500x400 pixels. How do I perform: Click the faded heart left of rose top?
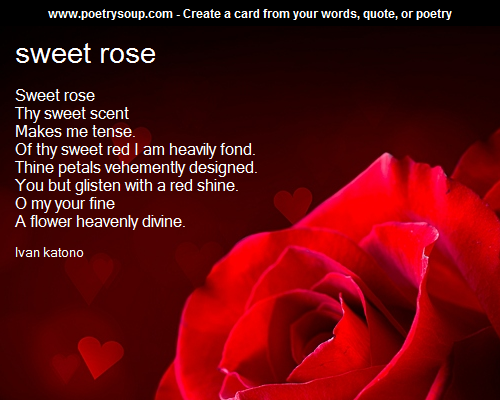point(293,204)
